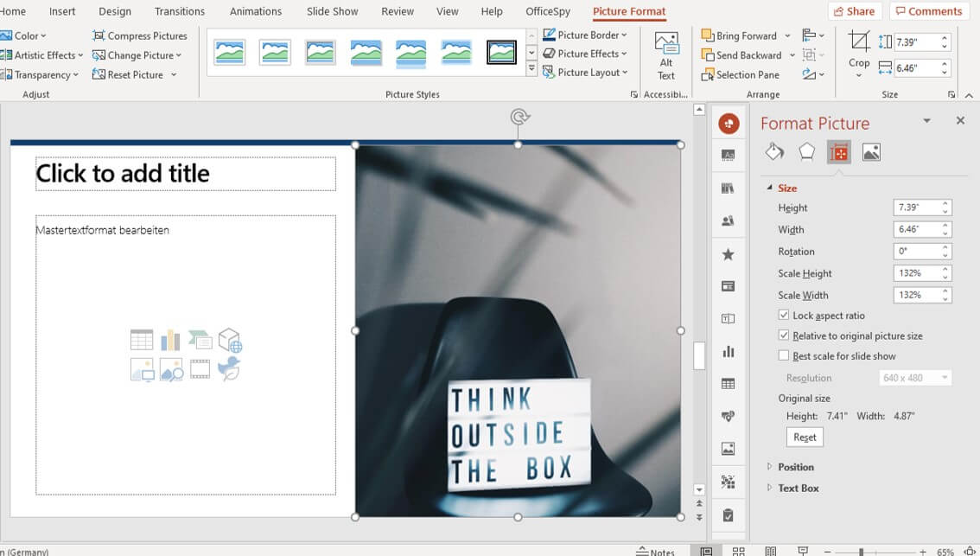The image size is (980, 556).
Task: Open Picture tab icon in Format Picture
Action: [871, 153]
